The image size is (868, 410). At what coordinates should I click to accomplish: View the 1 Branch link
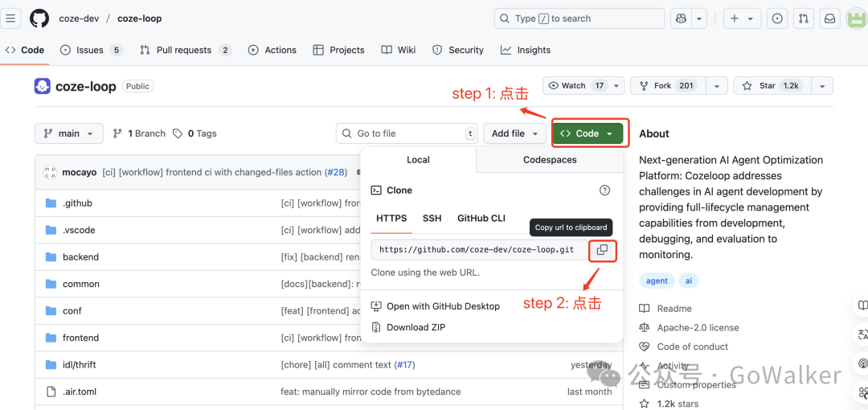139,133
